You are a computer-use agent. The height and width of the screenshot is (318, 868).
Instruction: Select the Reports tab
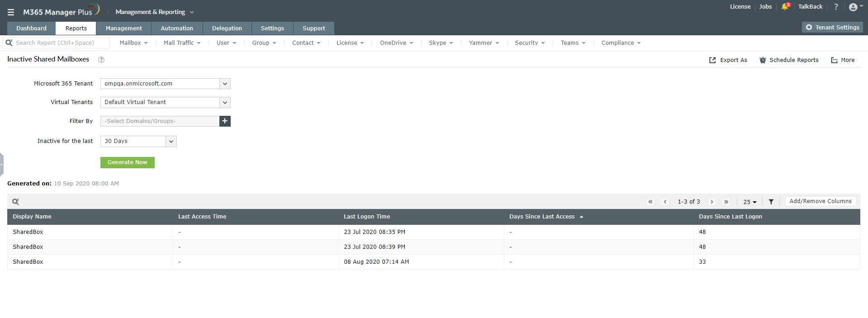pyautogui.click(x=76, y=28)
